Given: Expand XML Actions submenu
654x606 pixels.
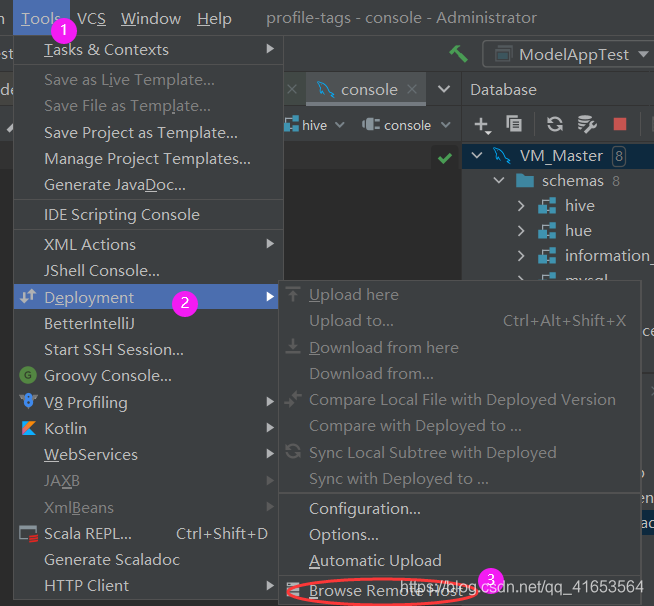Looking at the screenshot, I should pos(148,244).
